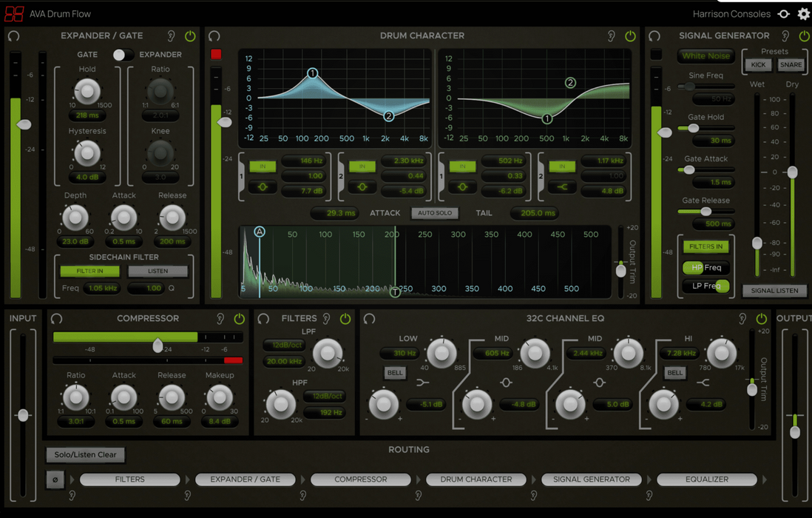The width and height of the screenshot is (812, 518).
Task: Click the A attack marker on waveform
Action: 260,232
